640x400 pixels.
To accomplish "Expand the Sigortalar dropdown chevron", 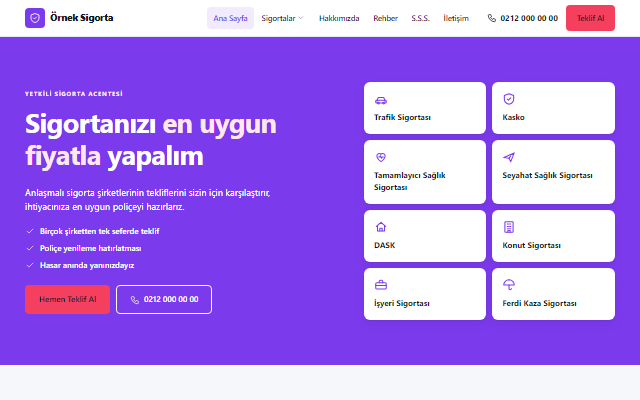I will coord(301,18).
